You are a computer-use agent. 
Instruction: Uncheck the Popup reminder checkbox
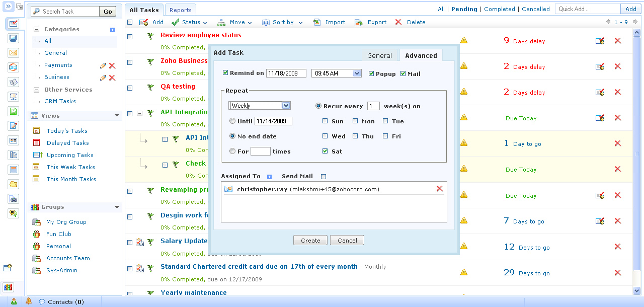(371, 73)
